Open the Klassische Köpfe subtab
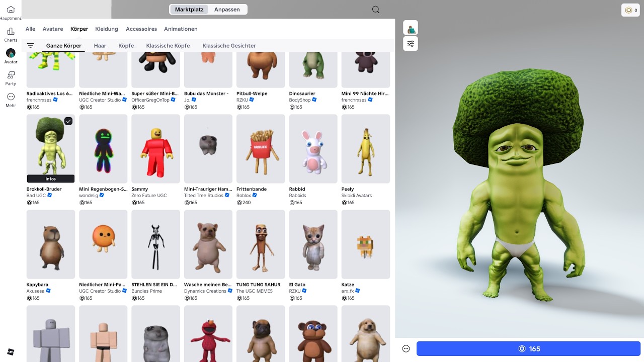The image size is (644, 362). pos(168,46)
